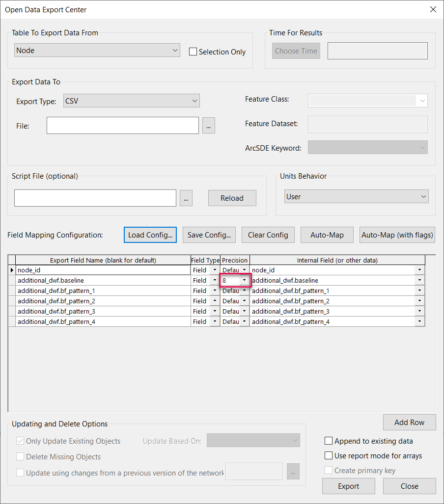Select the node_id row indicator arrow
444x504 pixels.
12,269
